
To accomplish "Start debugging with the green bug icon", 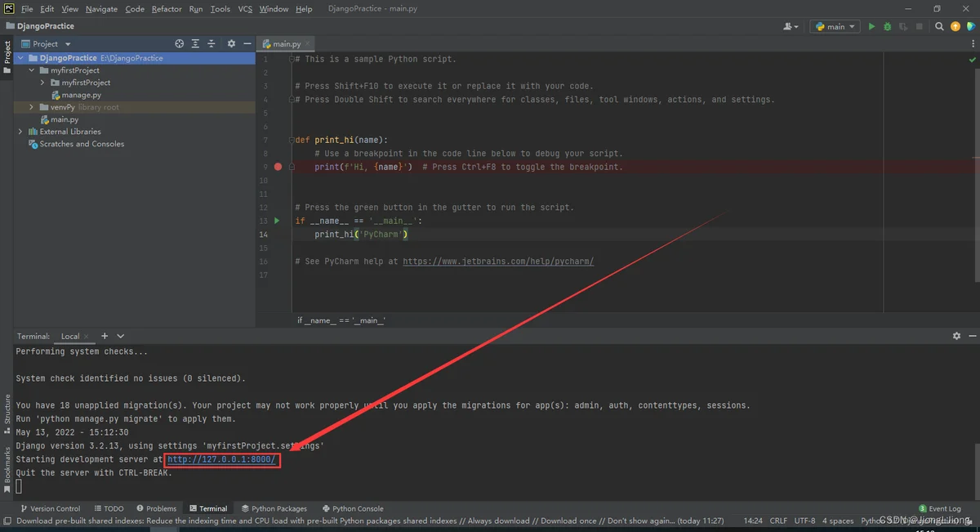I will 888,27.
